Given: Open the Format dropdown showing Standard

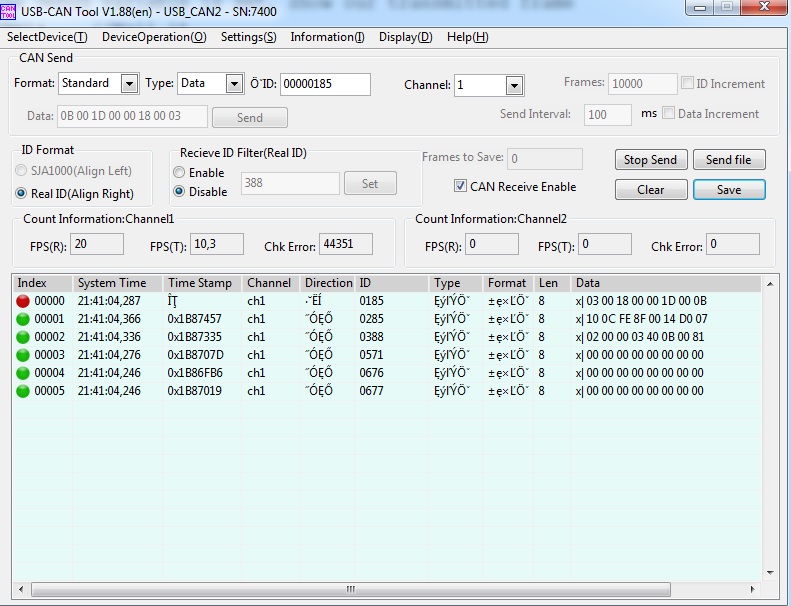Looking at the screenshot, I should pos(129,84).
